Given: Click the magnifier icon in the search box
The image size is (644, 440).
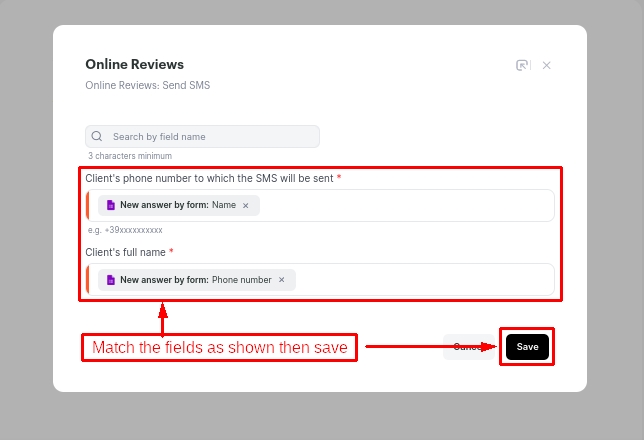Looking at the screenshot, I should tap(97, 136).
